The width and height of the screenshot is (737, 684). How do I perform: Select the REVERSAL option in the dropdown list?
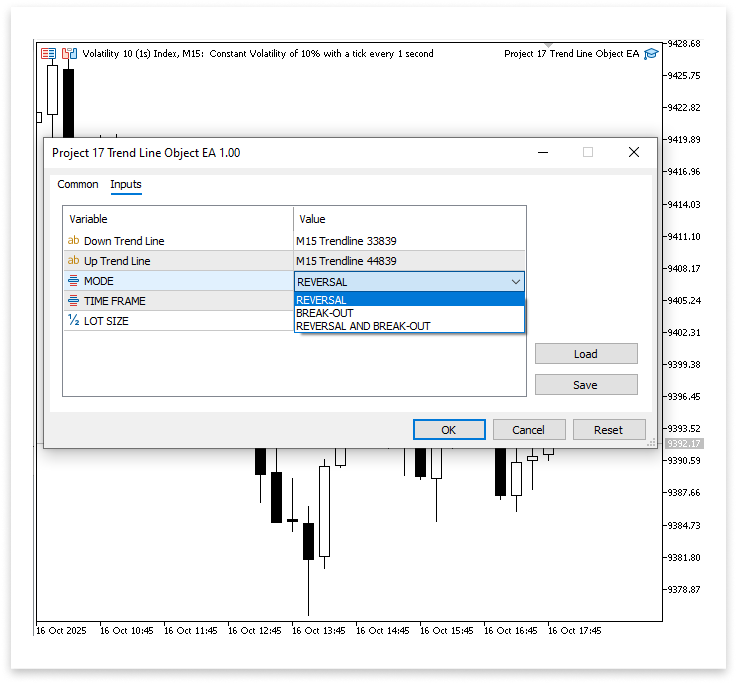tap(409, 299)
